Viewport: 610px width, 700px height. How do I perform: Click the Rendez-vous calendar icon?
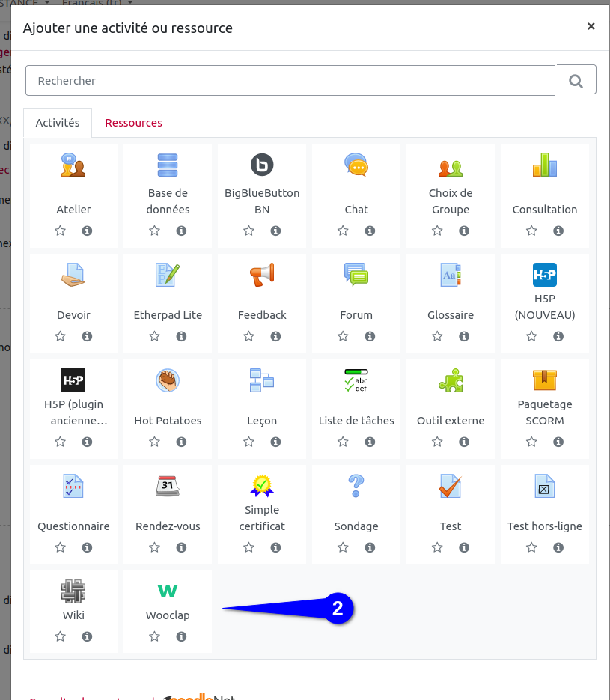click(168, 486)
